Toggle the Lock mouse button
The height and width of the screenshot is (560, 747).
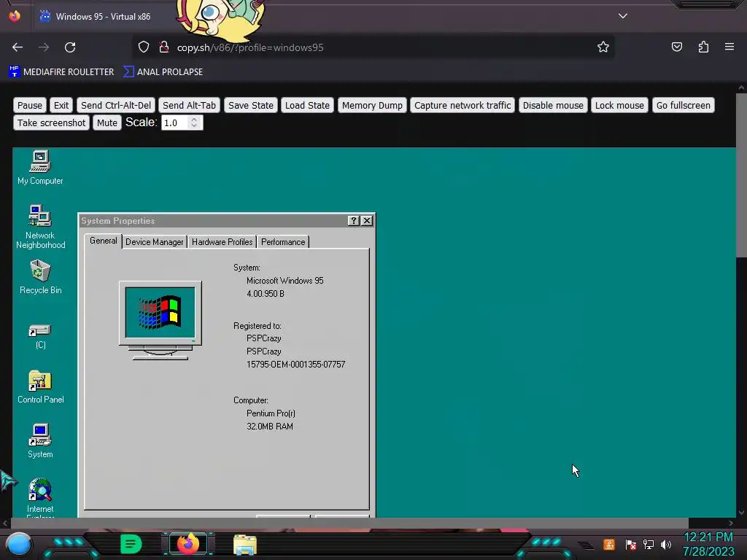[619, 105]
